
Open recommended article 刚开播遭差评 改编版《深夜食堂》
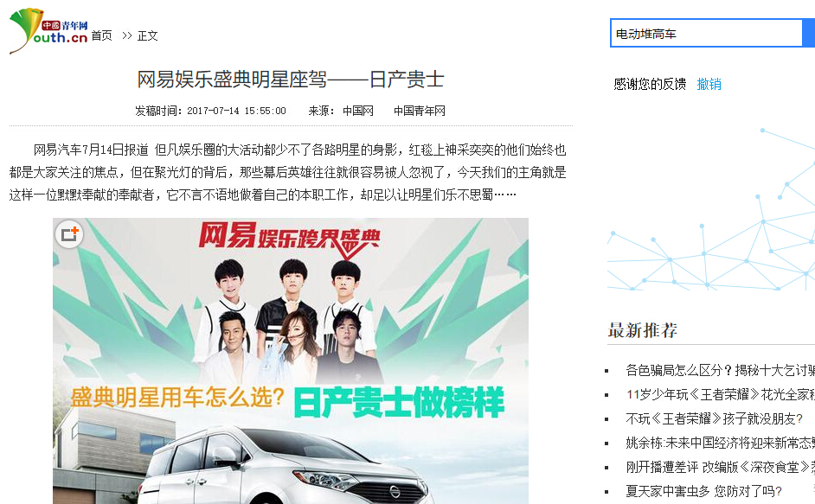click(720, 467)
